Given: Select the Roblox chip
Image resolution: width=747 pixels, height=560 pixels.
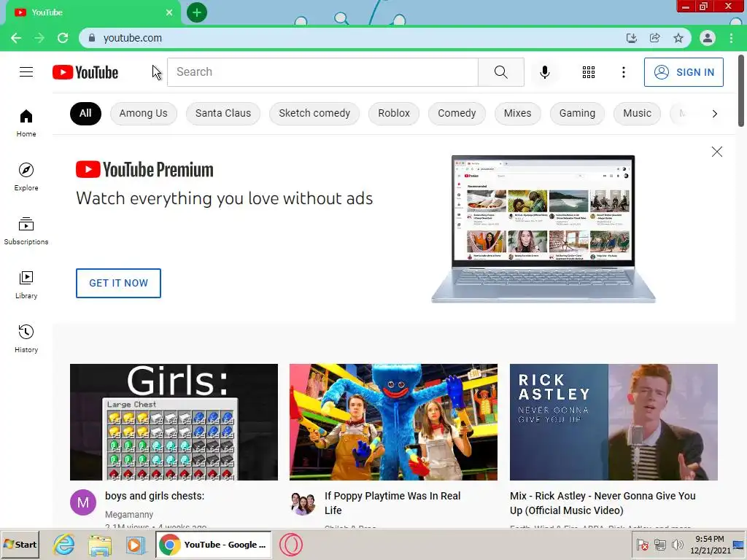Looking at the screenshot, I should point(394,113).
